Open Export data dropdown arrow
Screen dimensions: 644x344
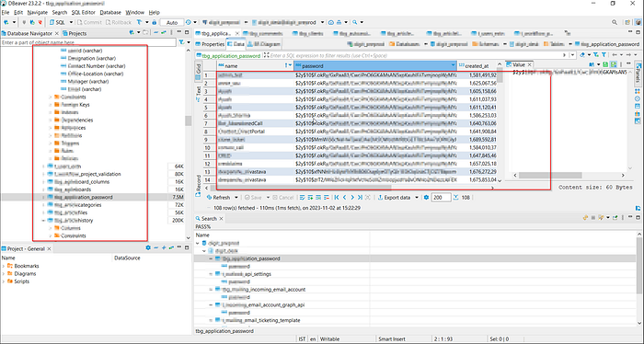point(417,198)
